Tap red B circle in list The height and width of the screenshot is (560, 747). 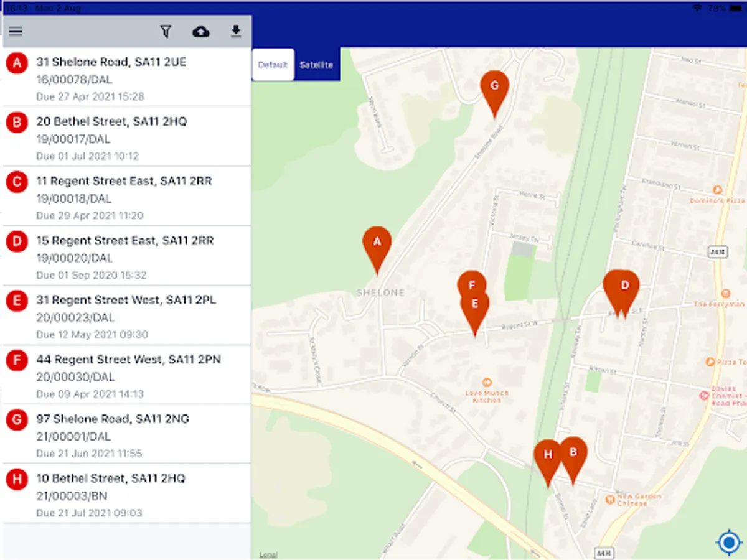[17, 123]
